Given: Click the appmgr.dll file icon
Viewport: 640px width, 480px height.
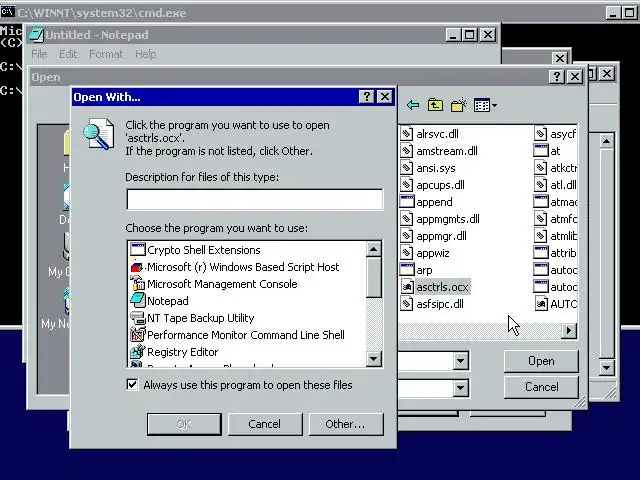Looking at the screenshot, I should (406, 236).
